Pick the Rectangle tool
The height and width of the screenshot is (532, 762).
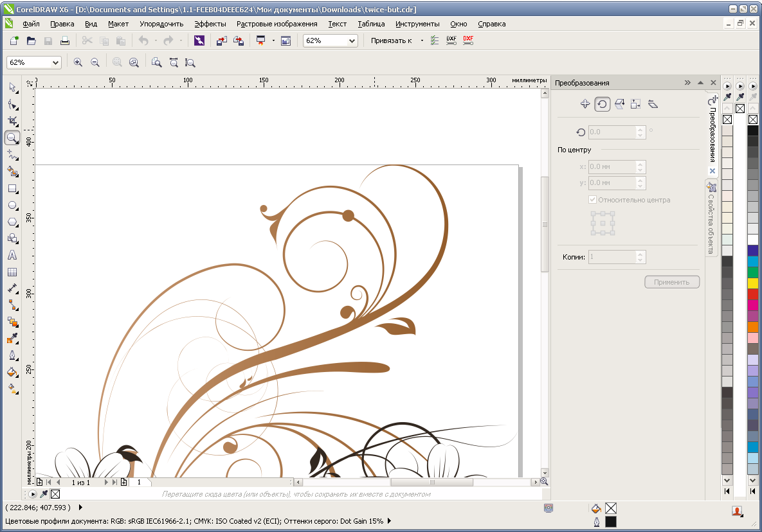tap(13, 189)
